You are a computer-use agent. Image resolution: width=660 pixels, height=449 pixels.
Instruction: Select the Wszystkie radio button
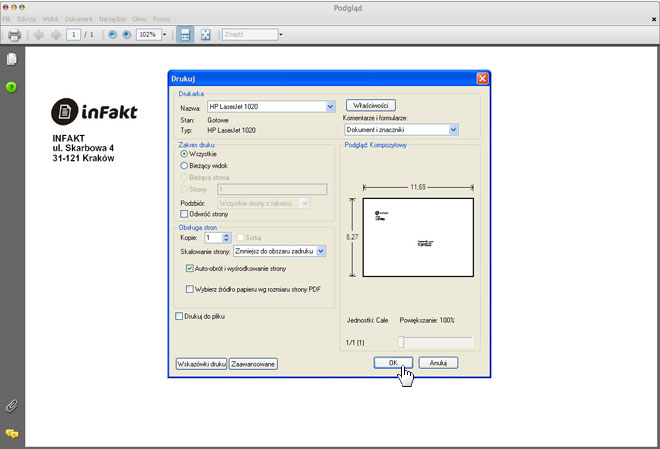184,154
